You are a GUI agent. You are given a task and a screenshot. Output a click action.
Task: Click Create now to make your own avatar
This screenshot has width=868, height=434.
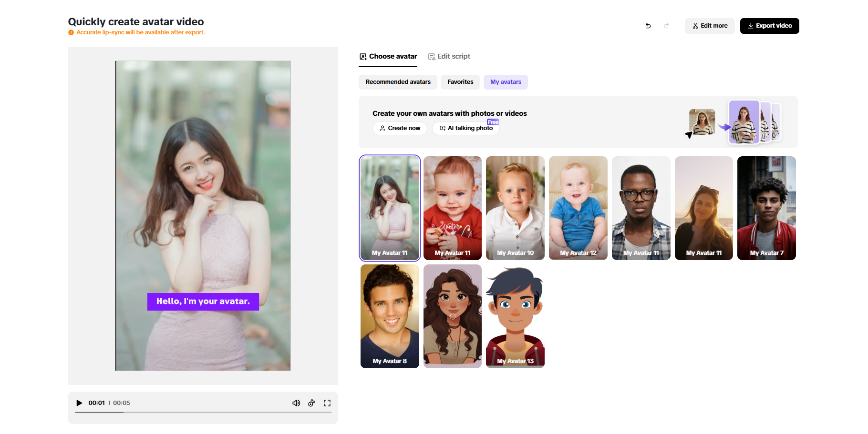click(x=400, y=128)
